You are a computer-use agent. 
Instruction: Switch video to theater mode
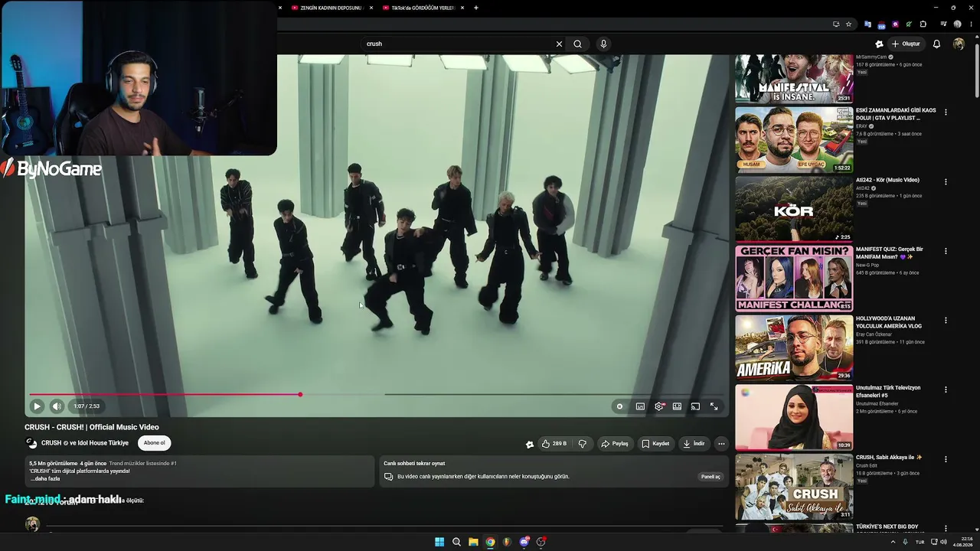click(x=677, y=406)
